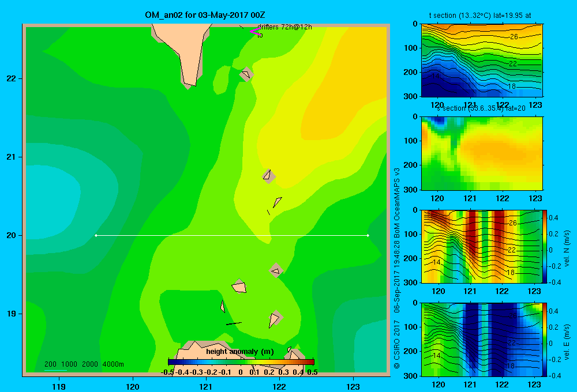577x392 pixels.
Task: Open the salinity section plot
Action: pos(482,153)
